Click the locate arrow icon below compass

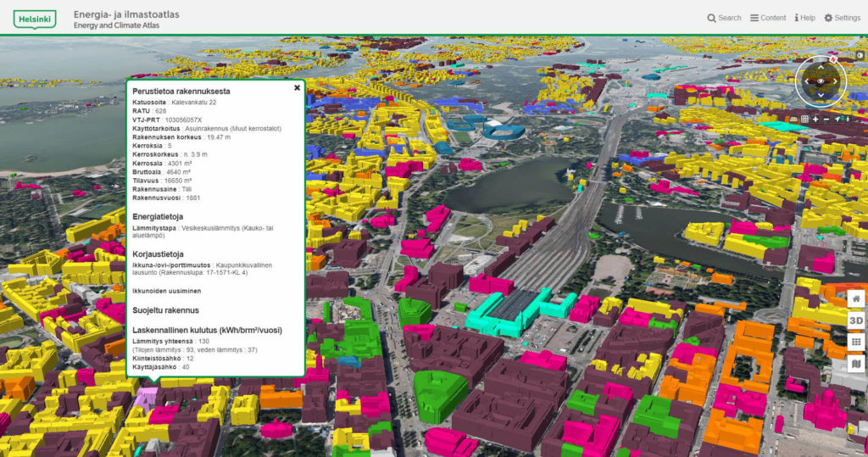837,119
